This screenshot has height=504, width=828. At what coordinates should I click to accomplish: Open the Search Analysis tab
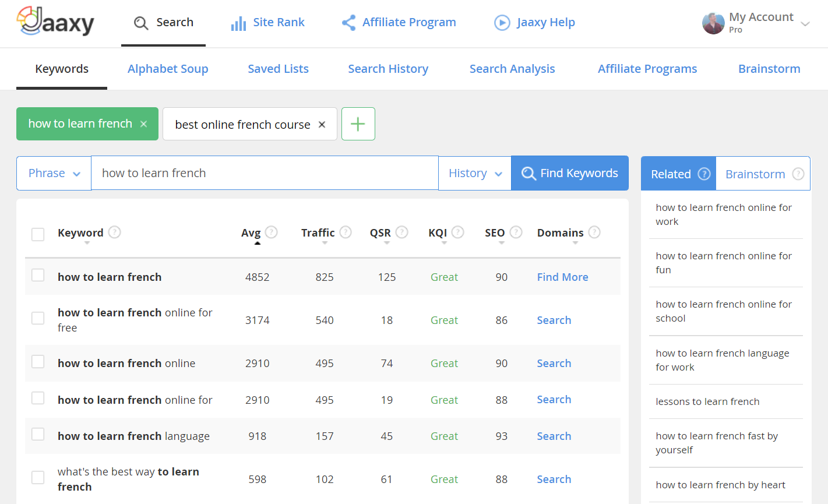point(512,69)
